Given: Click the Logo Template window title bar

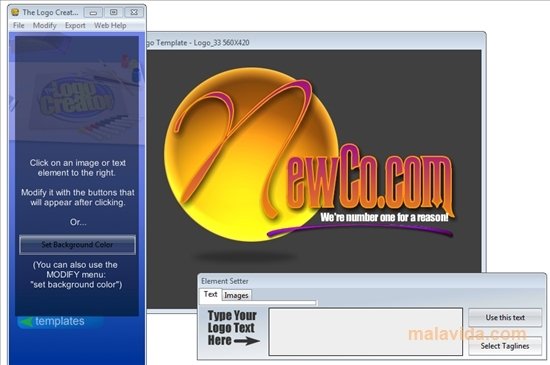Looking at the screenshot, I should [315, 42].
